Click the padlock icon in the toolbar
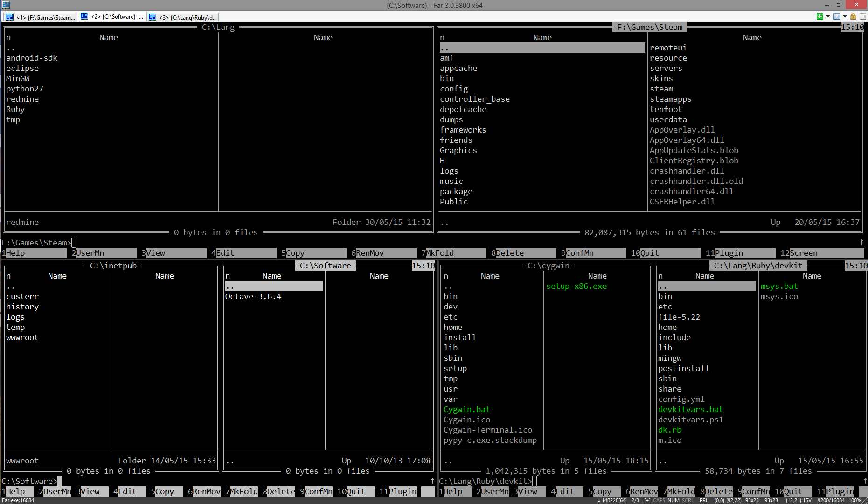 pos(853,16)
